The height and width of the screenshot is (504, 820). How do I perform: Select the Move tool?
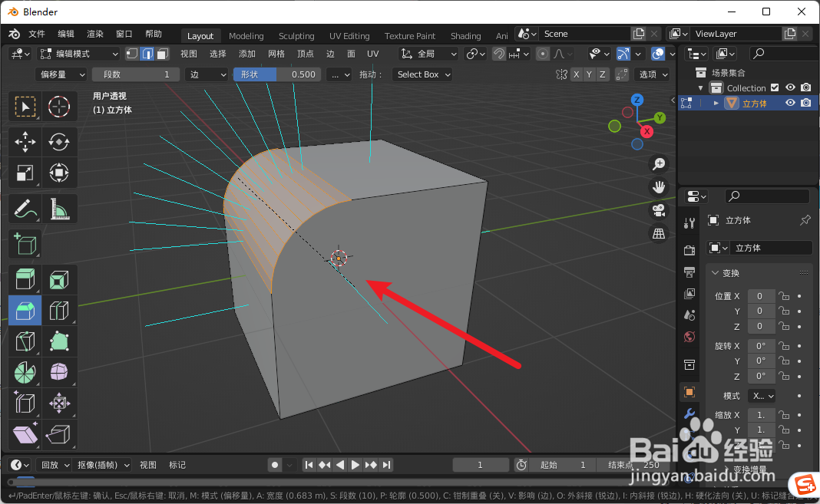click(25, 142)
